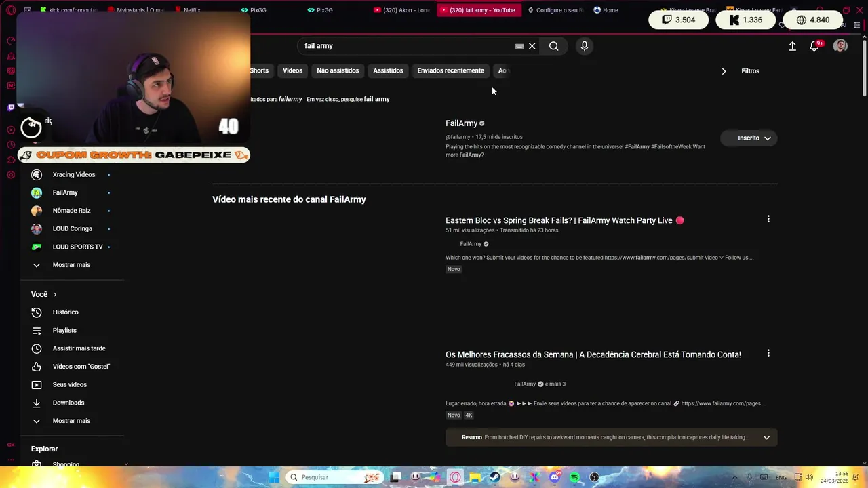Open the Filtros button
Screen dimensions: 868x488
tap(751, 71)
